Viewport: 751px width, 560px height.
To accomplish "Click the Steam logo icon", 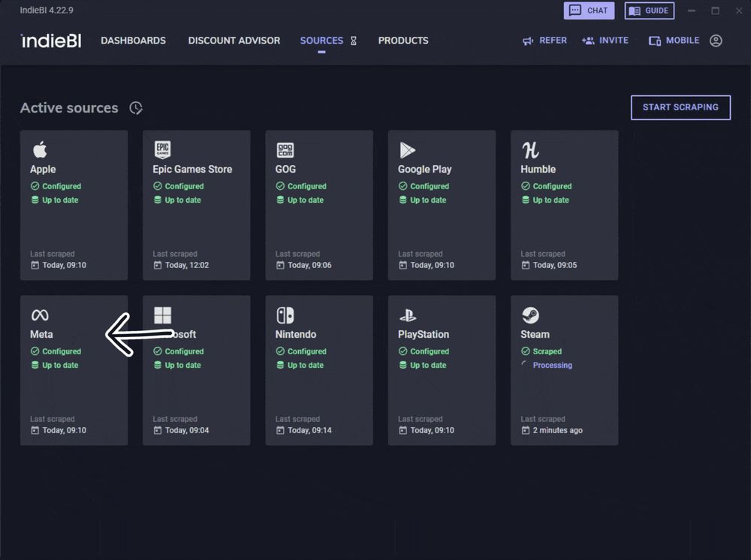I will [530, 315].
